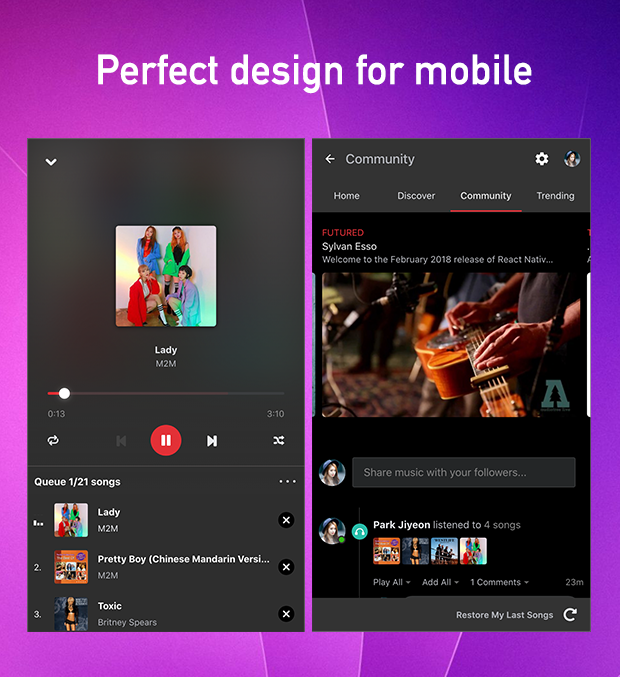The image size is (620, 677).
Task: Click the refresh icon next to Restore My Last Songs
Action: coord(570,615)
